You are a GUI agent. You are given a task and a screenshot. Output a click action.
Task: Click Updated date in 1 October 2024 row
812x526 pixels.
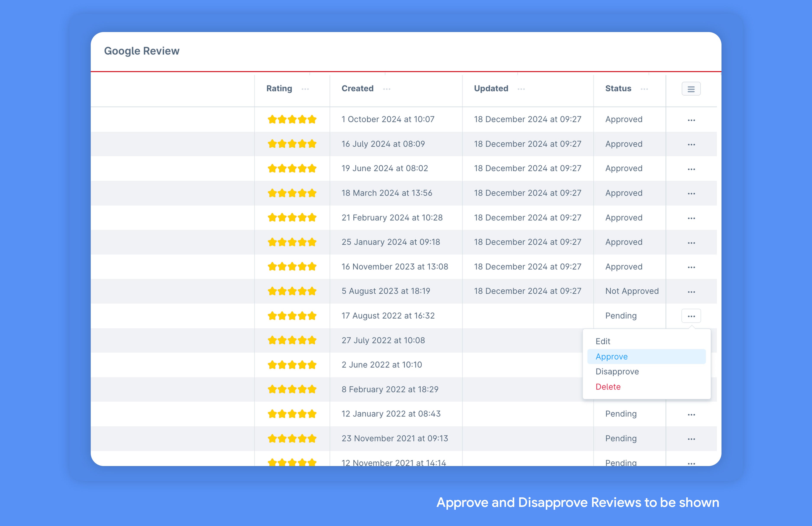coord(527,119)
